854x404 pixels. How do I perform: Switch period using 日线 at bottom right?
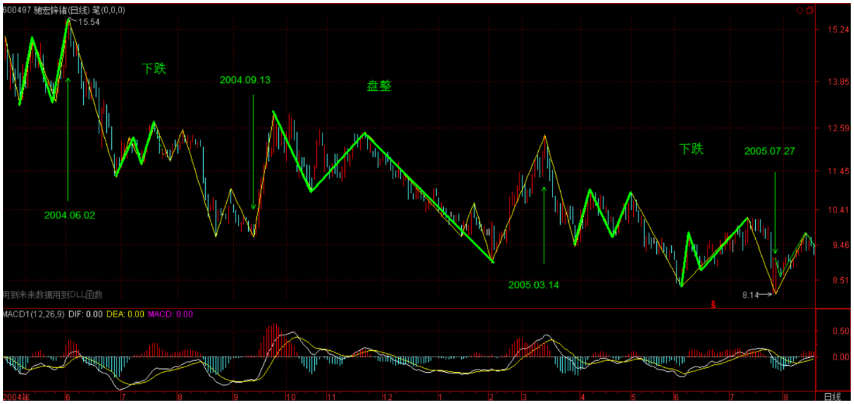point(832,397)
